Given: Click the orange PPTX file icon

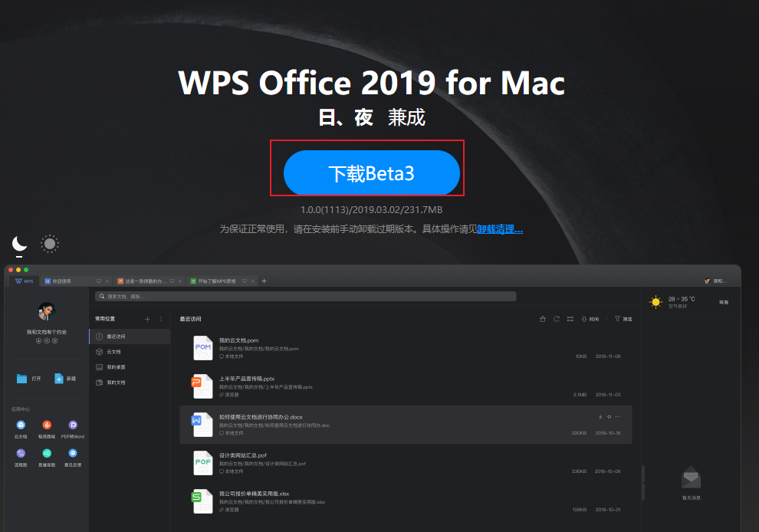Looking at the screenshot, I should 202,386.
